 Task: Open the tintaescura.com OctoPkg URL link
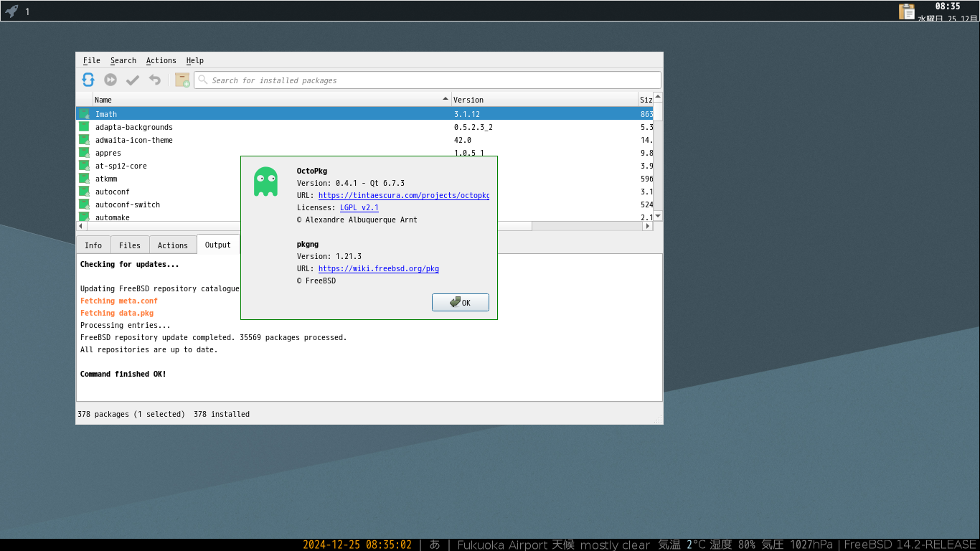[403, 195]
